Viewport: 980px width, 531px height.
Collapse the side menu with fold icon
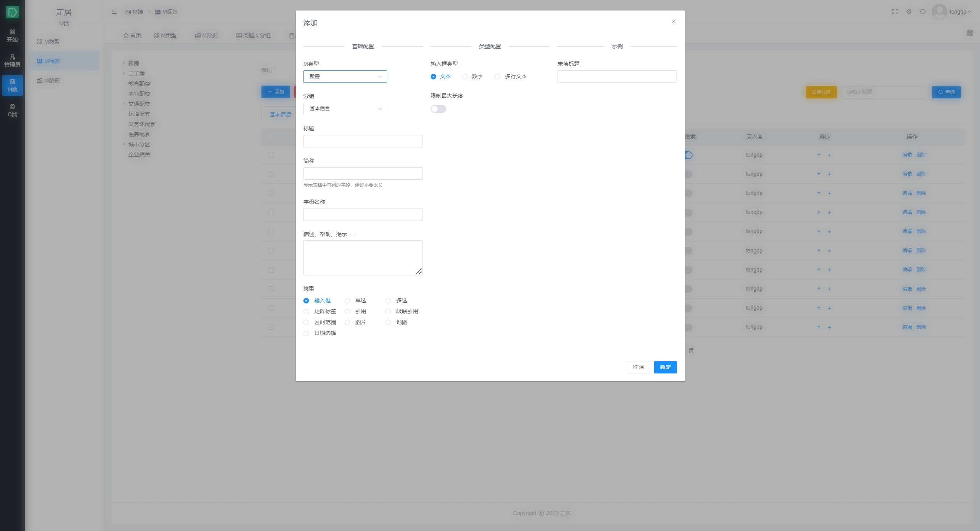coord(114,12)
